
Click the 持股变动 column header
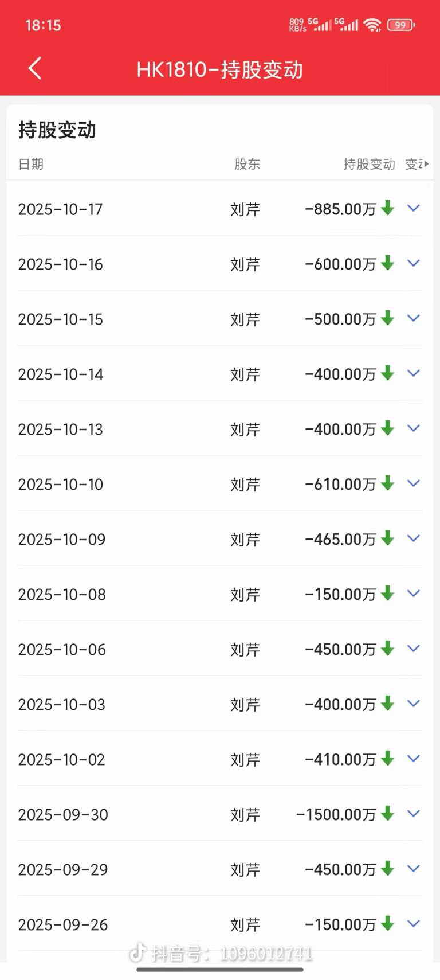coord(369,164)
